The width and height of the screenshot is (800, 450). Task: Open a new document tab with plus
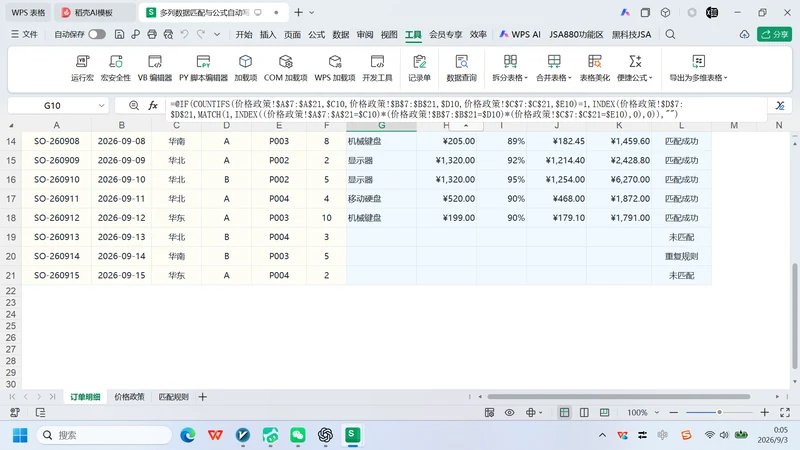tap(298, 12)
